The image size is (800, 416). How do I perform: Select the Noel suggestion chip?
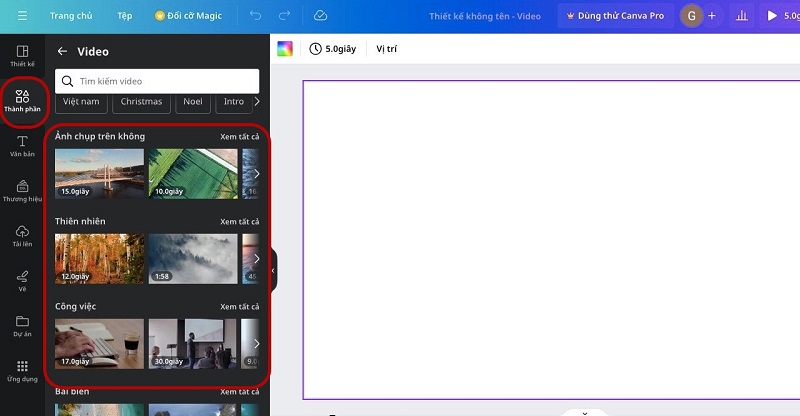click(x=193, y=102)
